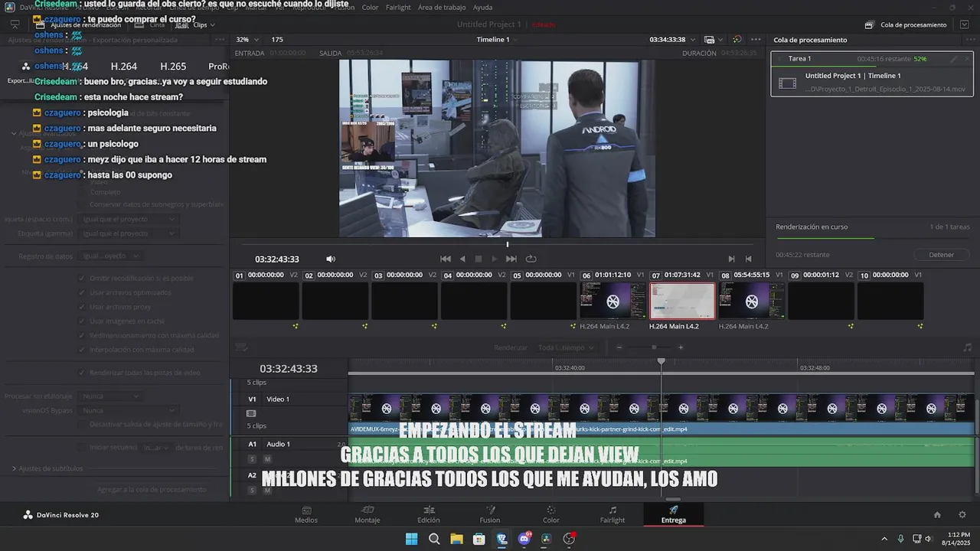The height and width of the screenshot is (551, 980).
Task: Stop playback in the viewer
Action: [x=479, y=259]
